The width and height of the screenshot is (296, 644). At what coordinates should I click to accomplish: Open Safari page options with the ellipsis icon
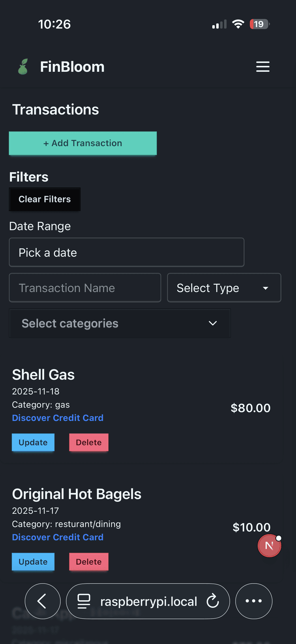pyautogui.click(x=254, y=601)
